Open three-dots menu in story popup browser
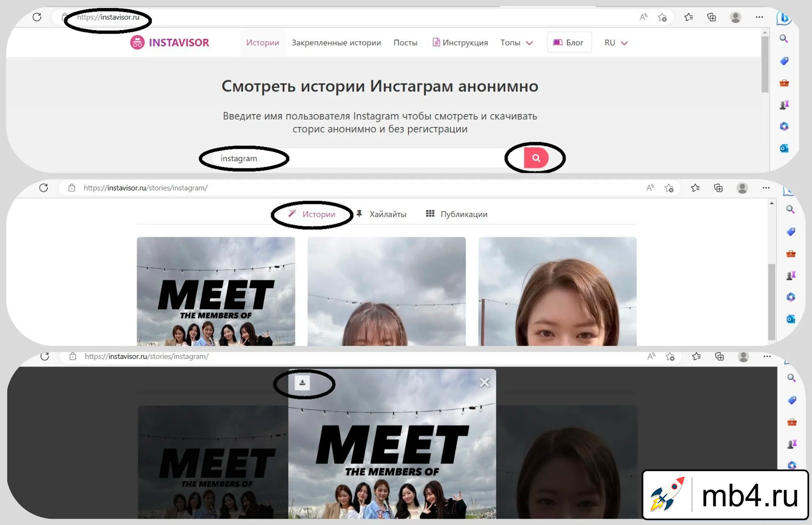This screenshot has width=812, height=525. click(x=767, y=357)
